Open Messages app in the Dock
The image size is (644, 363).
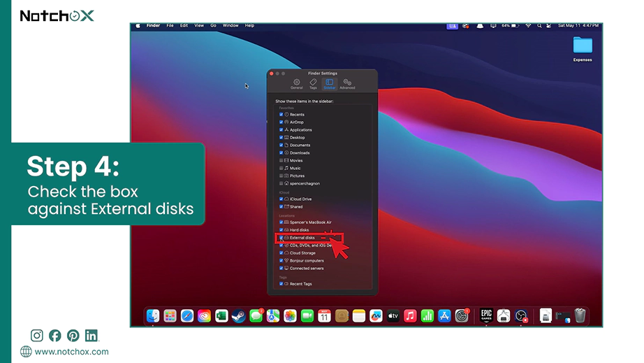(256, 315)
